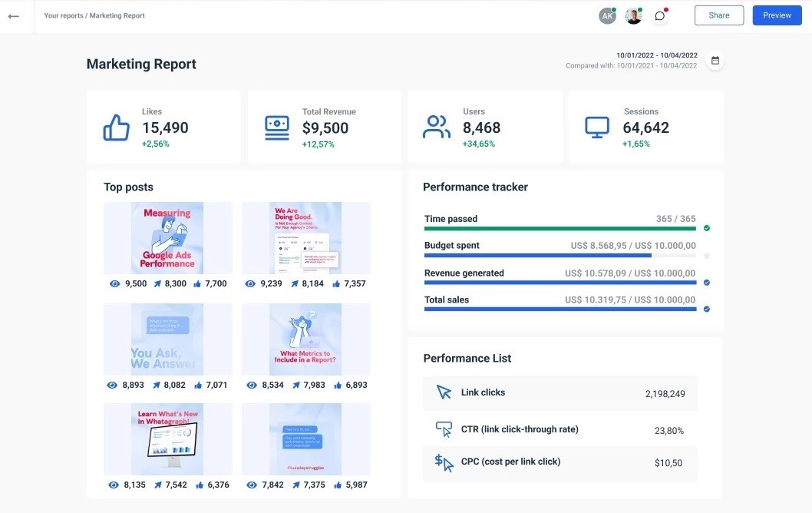
Task: Click the CTR click-through rate icon
Action: pyautogui.click(x=444, y=429)
